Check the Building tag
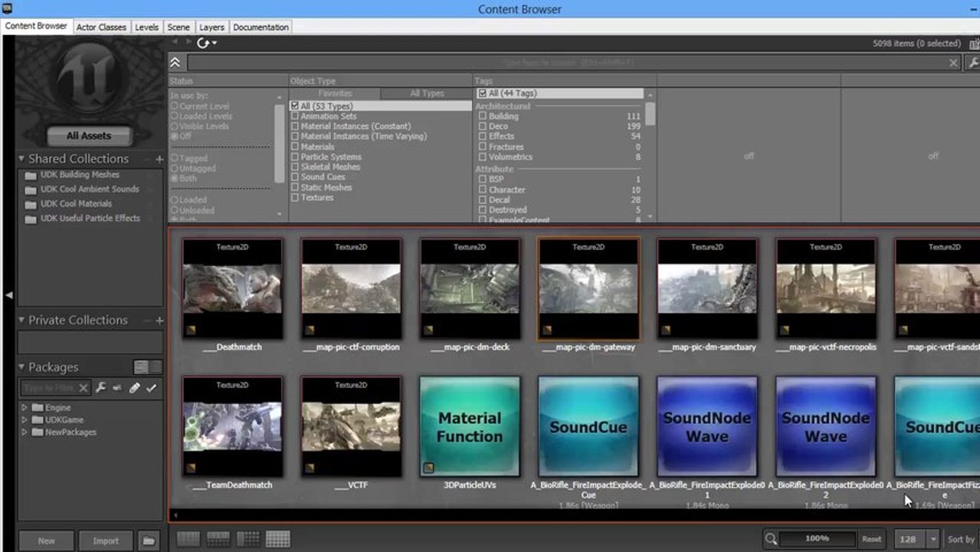Screen dimensions: 980x552 click(483, 117)
